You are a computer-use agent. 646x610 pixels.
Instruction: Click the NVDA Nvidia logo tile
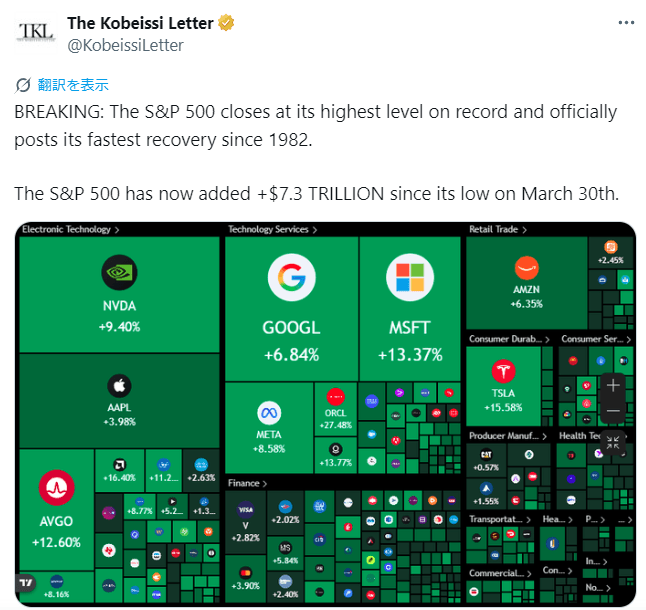coord(119,272)
